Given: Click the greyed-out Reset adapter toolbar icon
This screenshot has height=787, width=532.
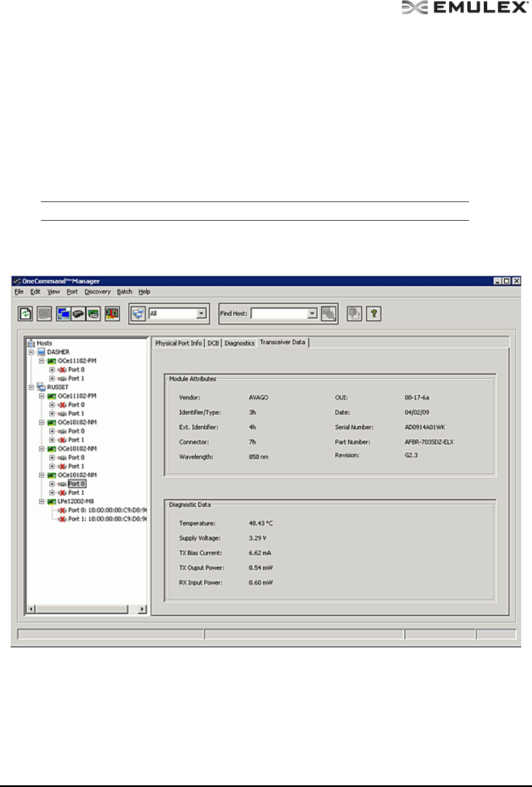Looking at the screenshot, I should click(x=44, y=313).
